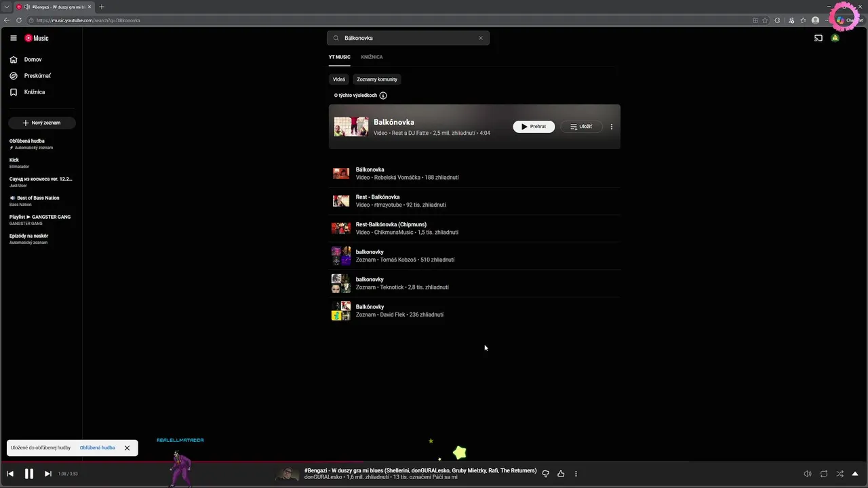The height and width of the screenshot is (488, 868).
Task: Open the tab search dropdown arrow
Action: tap(6, 7)
